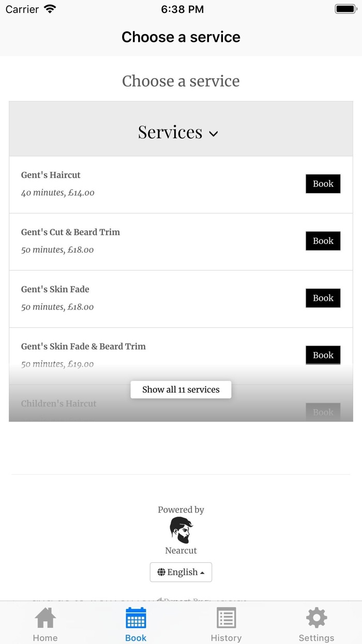This screenshot has width=362, height=644.
Task: Tap the Wi-Fi signal icon
Action: 50,9
